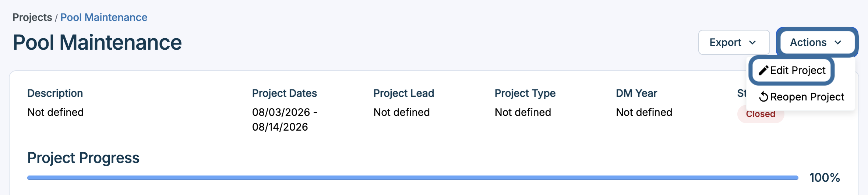The width and height of the screenshot is (868, 195).
Task: Click the chevron on the Actions button
Action: [838, 43]
